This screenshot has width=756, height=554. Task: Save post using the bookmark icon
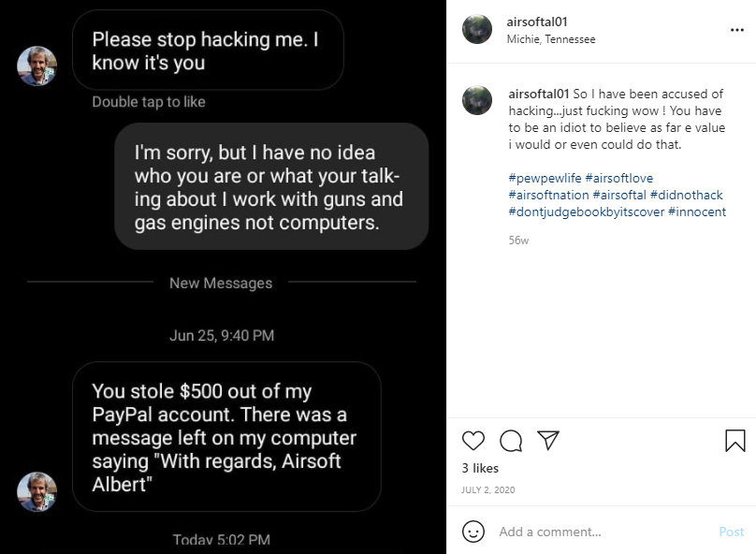[734, 441]
